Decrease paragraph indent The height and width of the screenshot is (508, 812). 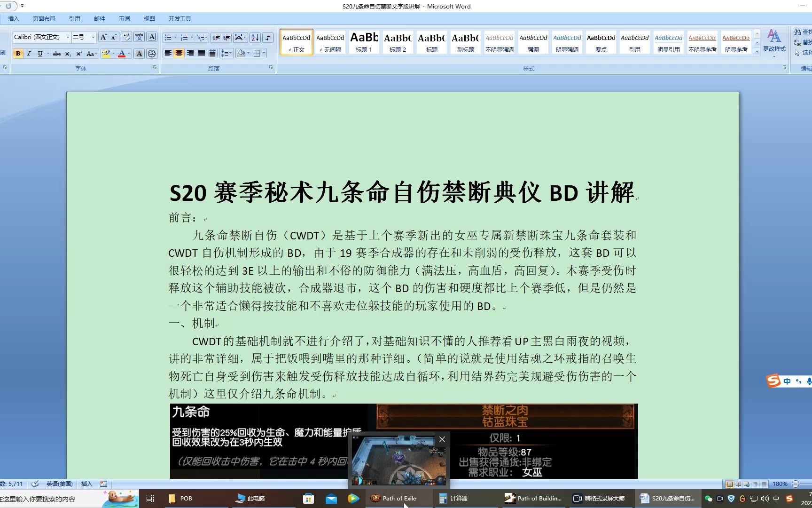coord(216,37)
